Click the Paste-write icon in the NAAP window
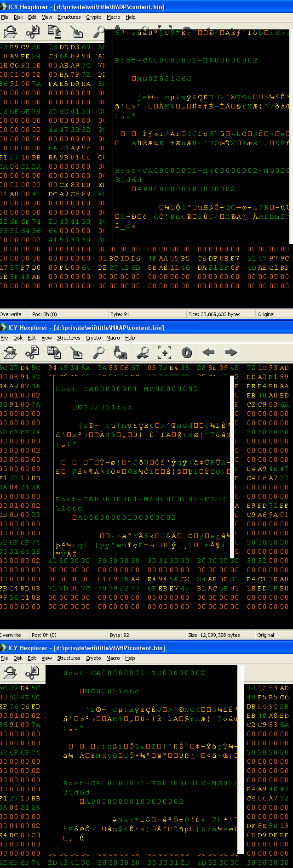 coord(76,352)
